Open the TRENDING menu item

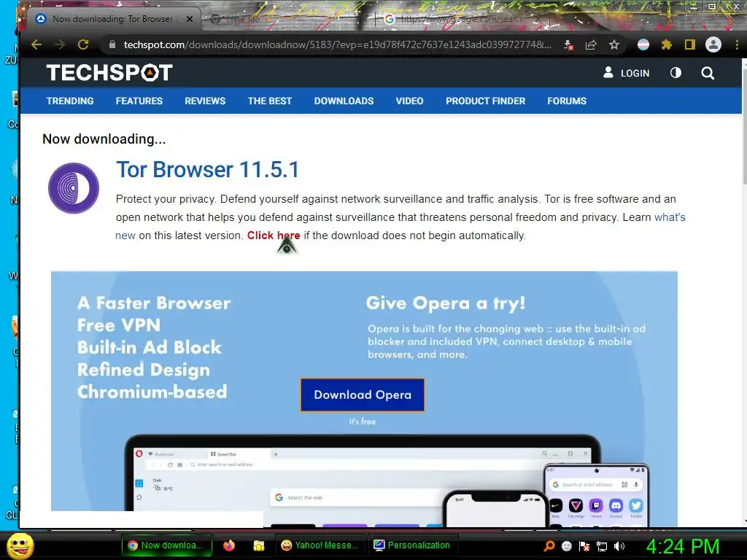(x=70, y=101)
